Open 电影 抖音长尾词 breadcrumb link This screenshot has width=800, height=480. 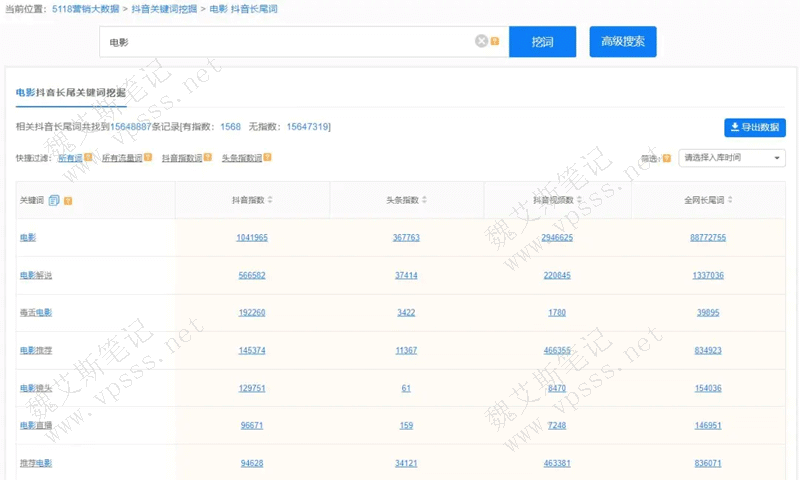[x=243, y=9]
